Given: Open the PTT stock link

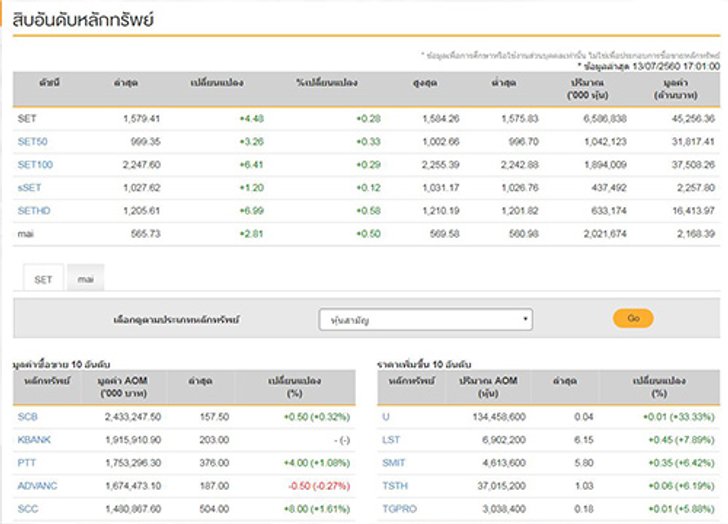Looking at the screenshot, I should (26, 463).
